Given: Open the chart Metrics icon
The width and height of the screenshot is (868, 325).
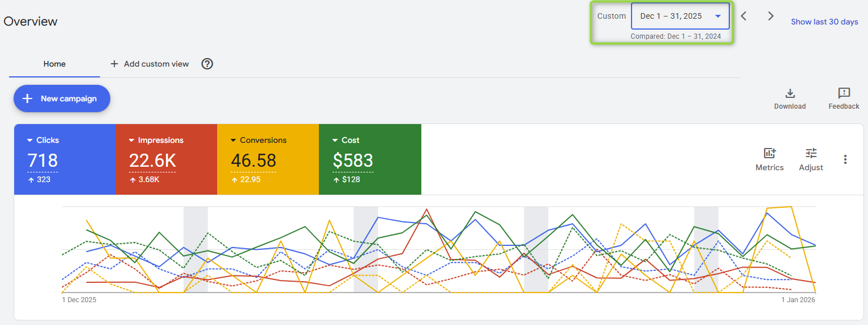Looking at the screenshot, I should (769, 153).
